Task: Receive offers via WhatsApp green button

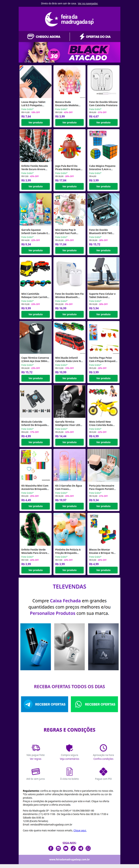Action: tap(95, 704)
